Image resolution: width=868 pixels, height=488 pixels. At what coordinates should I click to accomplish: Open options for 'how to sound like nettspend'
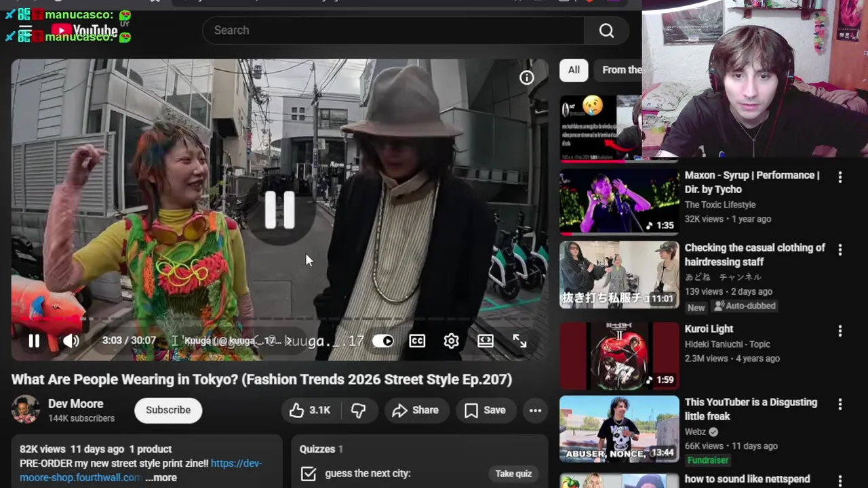tap(840, 480)
